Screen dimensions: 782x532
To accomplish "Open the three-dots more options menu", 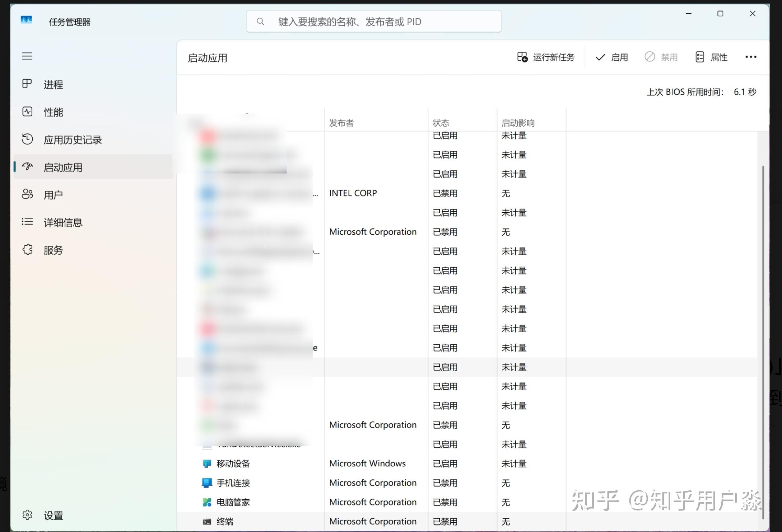I will click(751, 57).
